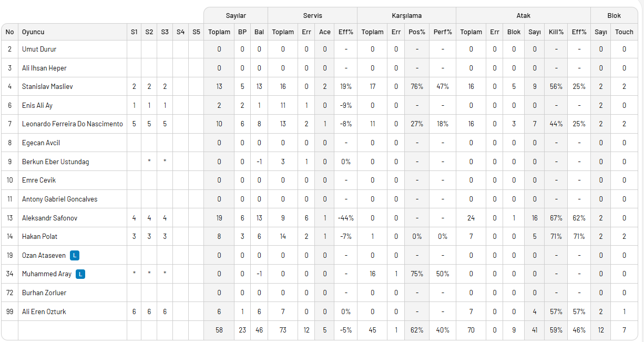Click the libero badge beside Ozan Ataseven
This screenshot has height=342, width=644.
[75, 255]
